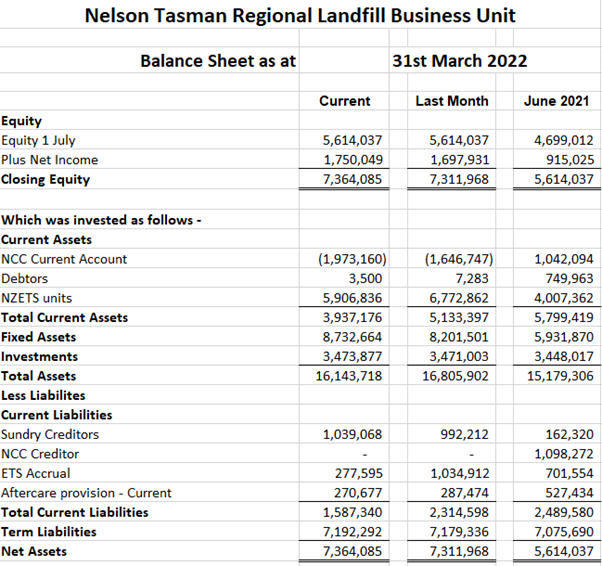Click the June 2021 NZETS value 4,007,362

[564, 298]
